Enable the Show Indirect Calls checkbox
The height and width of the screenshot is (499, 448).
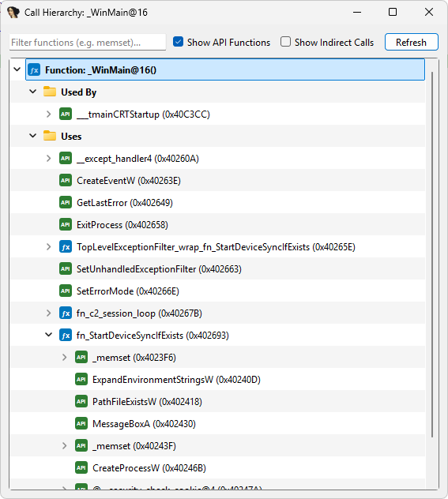tap(285, 42)
